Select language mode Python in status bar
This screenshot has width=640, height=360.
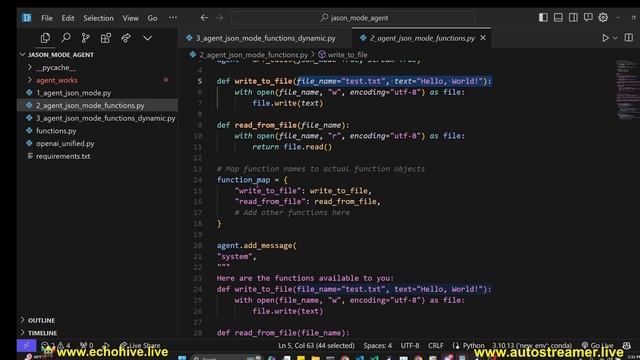click(473, 346)
